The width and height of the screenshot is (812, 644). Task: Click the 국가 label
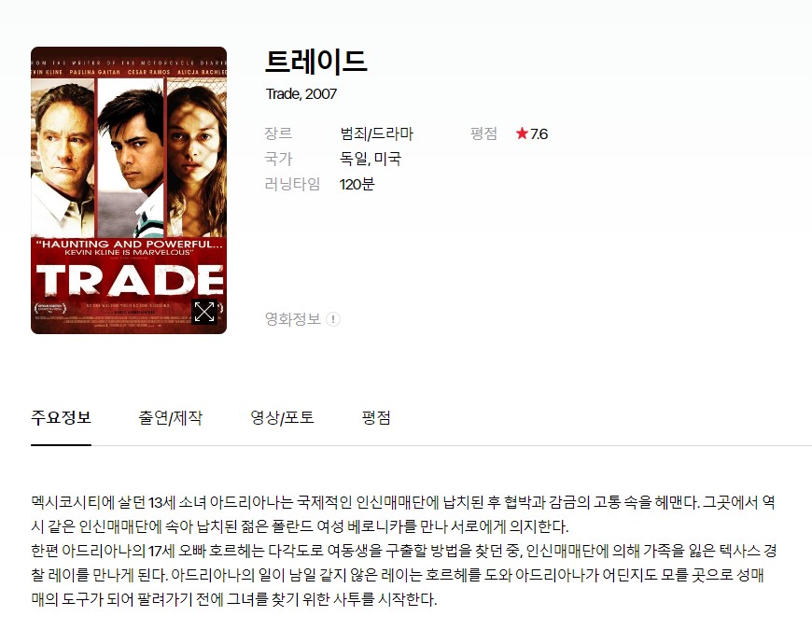click(x=279, y=159)
